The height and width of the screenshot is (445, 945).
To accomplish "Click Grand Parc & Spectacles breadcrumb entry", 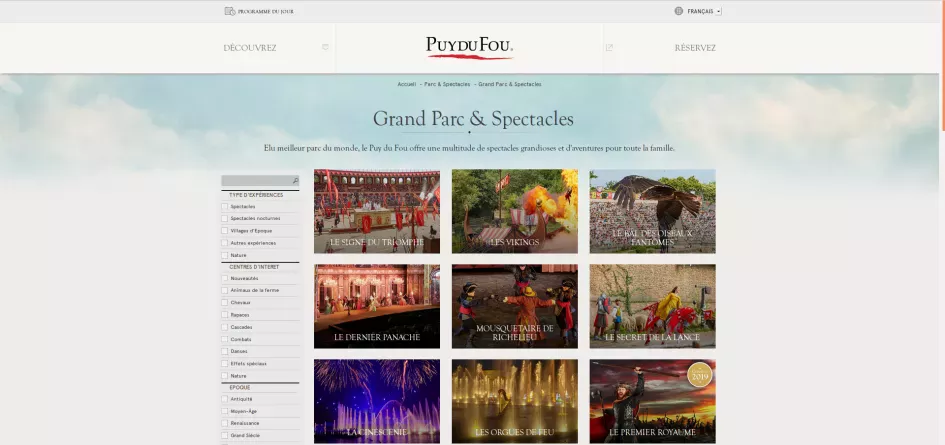I will (510, 84).
